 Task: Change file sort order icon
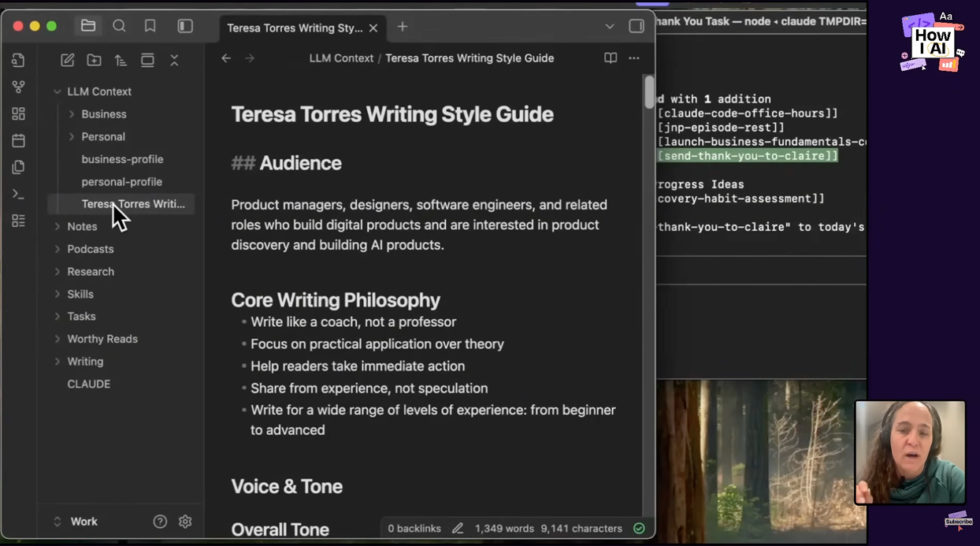click(121, 60)
